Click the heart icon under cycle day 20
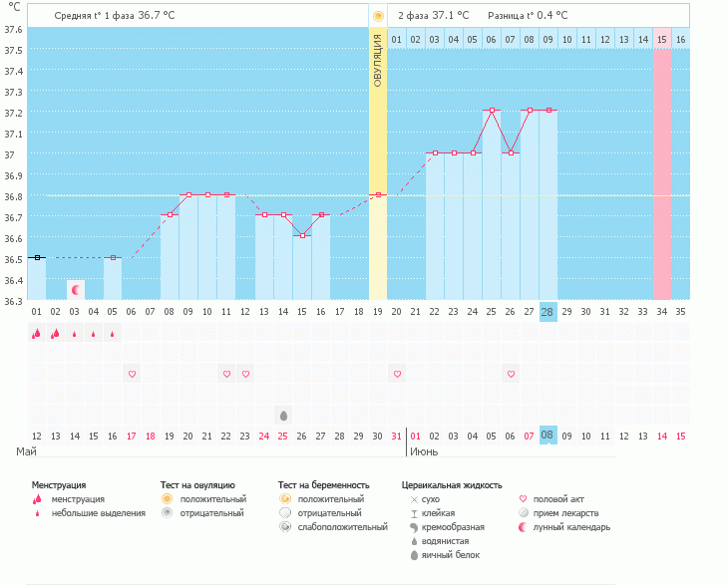The width and height of the screenshot is (728, 585). (397, 374)
